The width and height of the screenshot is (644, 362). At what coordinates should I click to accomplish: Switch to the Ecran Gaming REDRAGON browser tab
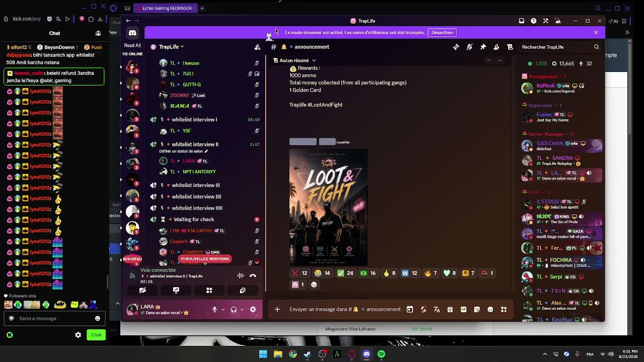click(165, 8)
